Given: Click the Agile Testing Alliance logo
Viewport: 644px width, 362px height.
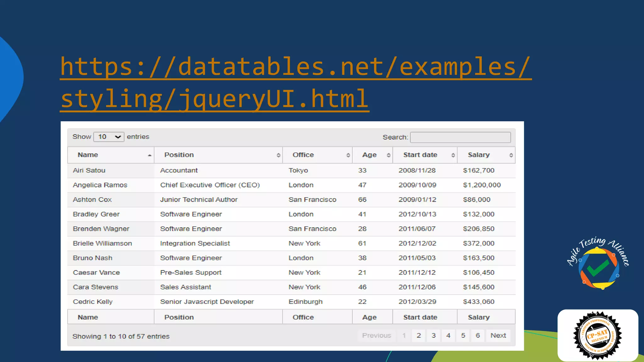Looking at the screenshot, I should point(599,263).
